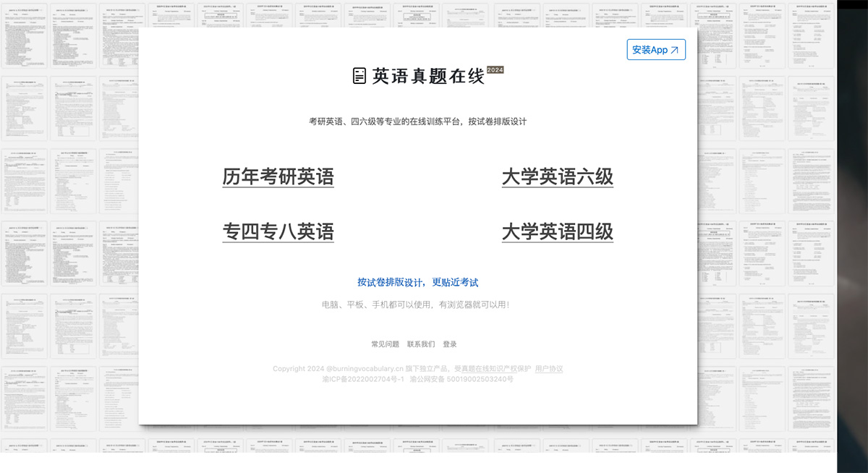
Task: Click 登录 to sign in
Action: 450,344
